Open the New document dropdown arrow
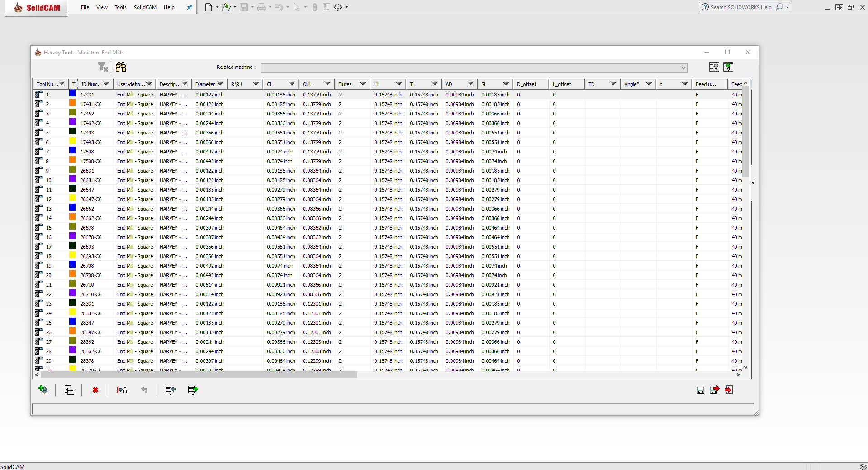This screenshot has height=470, width=868. pos(217,7)
